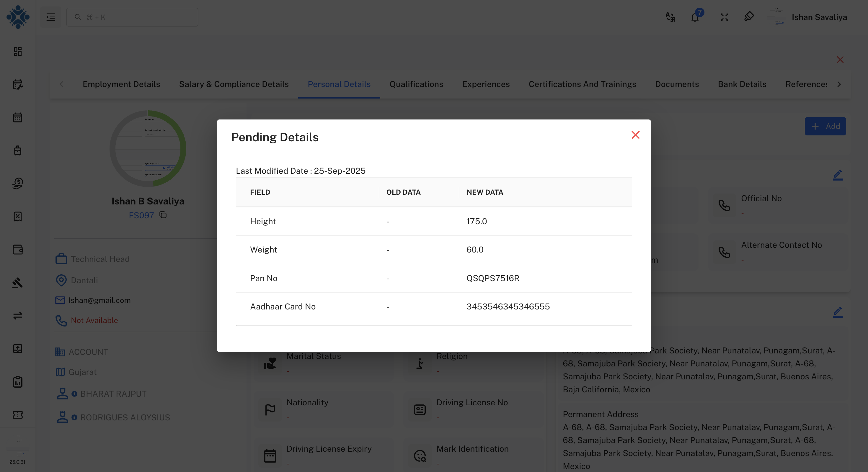Open the dashboard grid icon in sidebar
The height and width of the screenshot is (472, 868).
tap(17, 52)
